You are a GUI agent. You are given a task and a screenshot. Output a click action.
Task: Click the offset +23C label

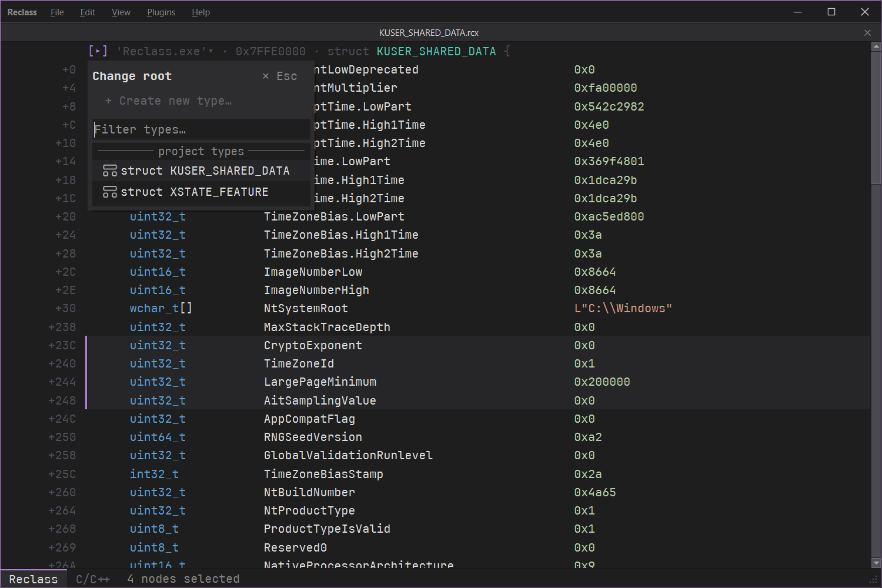(x=62, y=345)
